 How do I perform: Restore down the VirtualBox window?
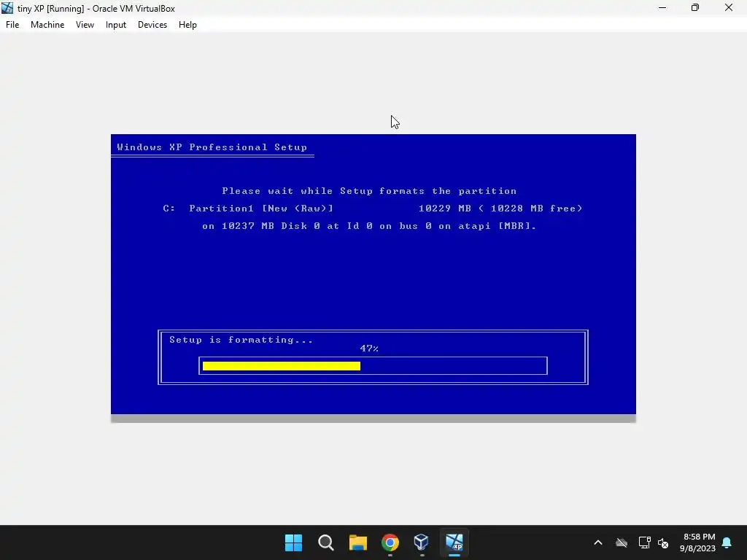(x=695, y=8)
